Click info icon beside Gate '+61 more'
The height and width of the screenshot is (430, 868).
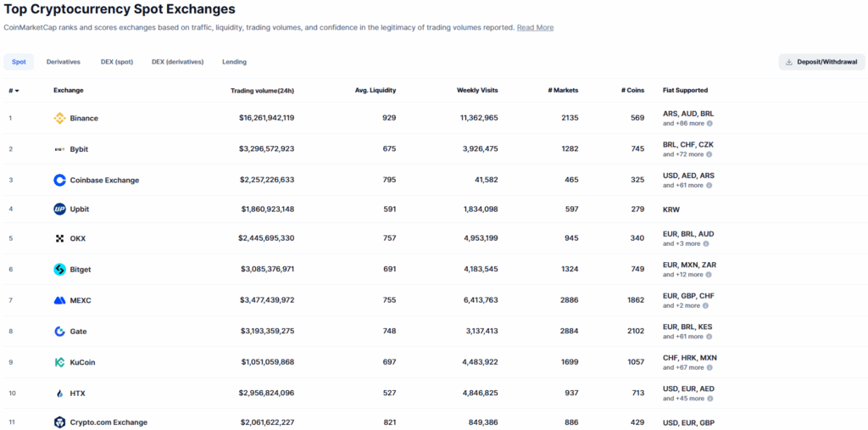[x=709, y=337]
